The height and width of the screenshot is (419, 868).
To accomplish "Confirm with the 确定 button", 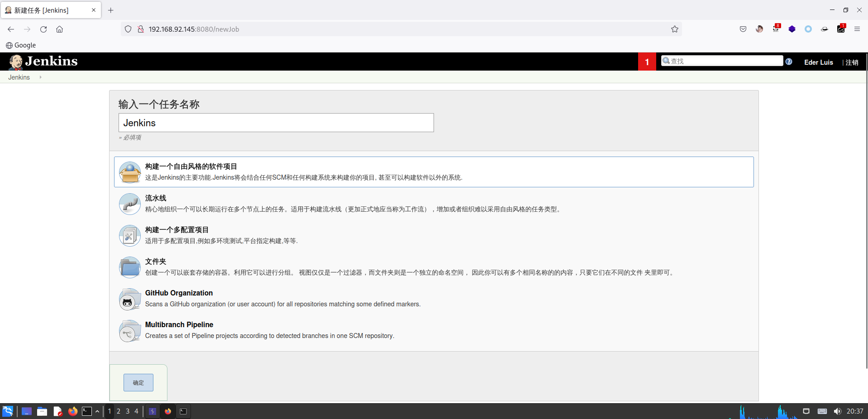I will click(x=138, y=383).
